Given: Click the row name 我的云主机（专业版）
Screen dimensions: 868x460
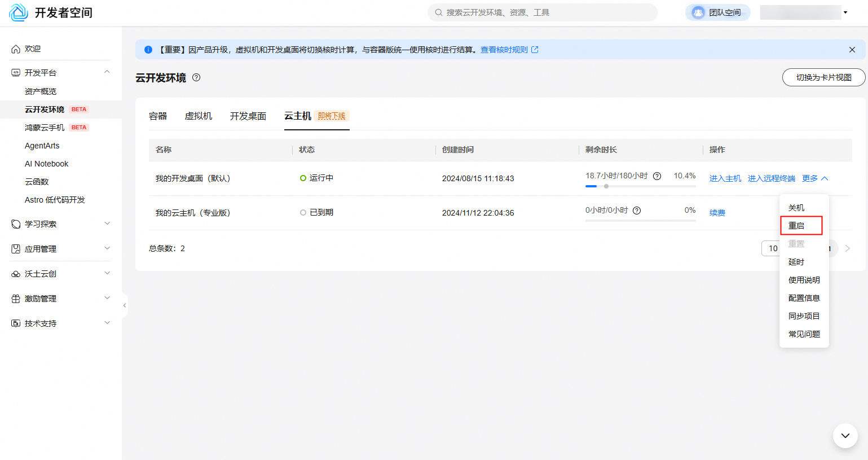Looking at the screenshot, I should [x=193, y=213].
